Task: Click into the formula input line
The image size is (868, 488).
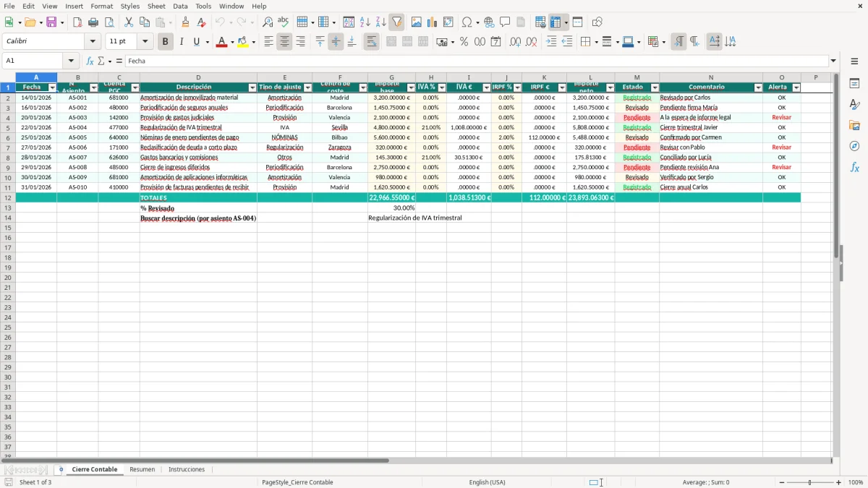Action: tap(477, 61)
